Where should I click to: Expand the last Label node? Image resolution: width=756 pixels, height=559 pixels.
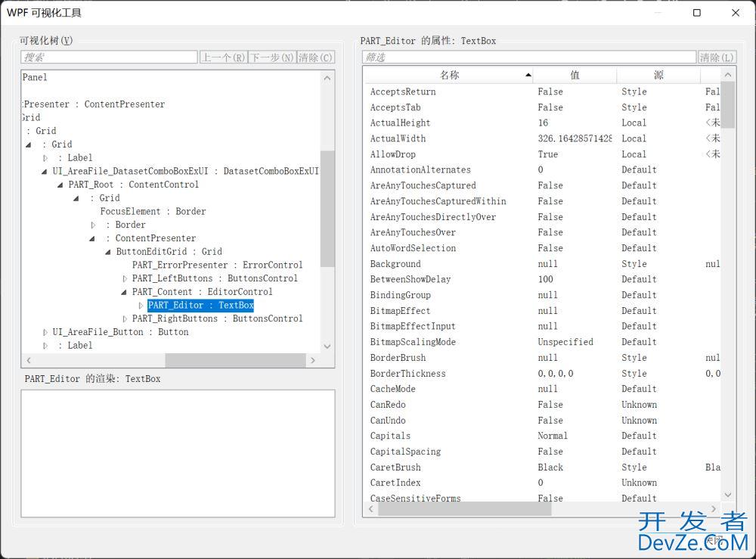(x=45, y=346)
